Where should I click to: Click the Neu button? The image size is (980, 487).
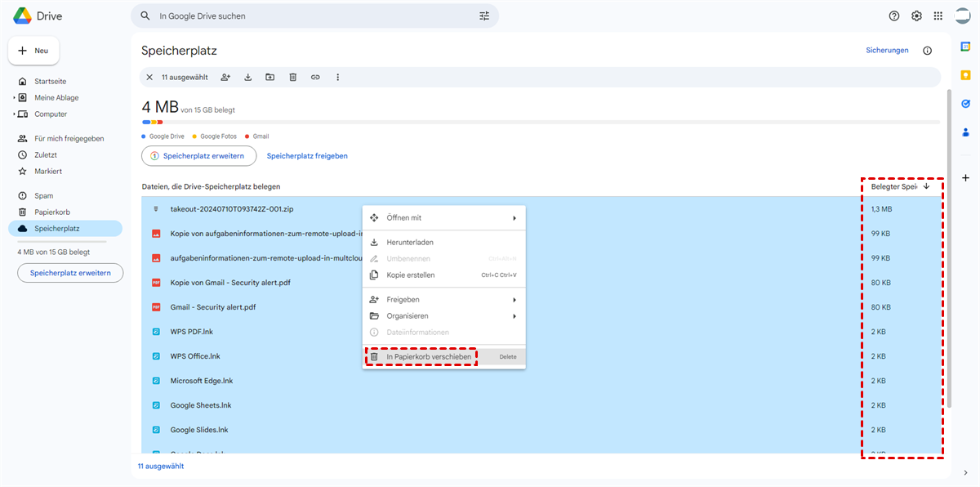point(33,51)
